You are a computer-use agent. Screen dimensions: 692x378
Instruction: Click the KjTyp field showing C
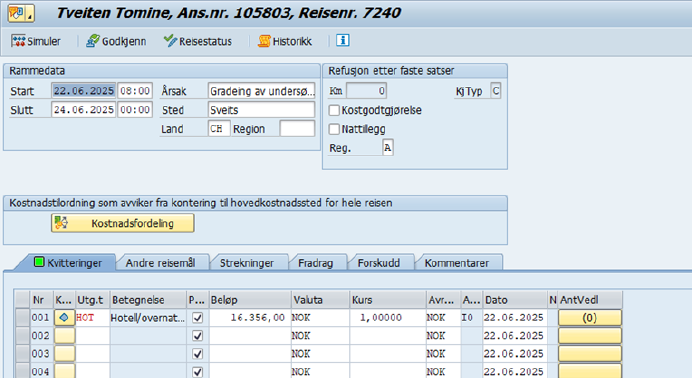pyautogui.click(x=496, y=91)
